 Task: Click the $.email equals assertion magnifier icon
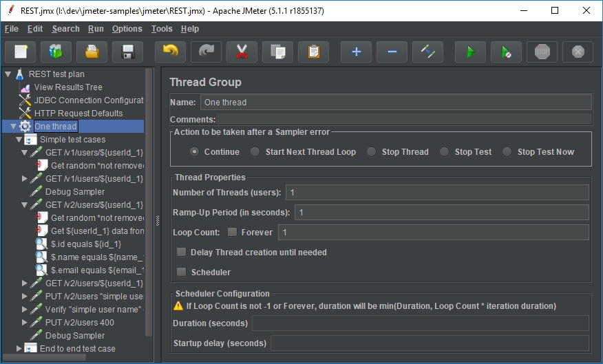[x=41, y=270]
